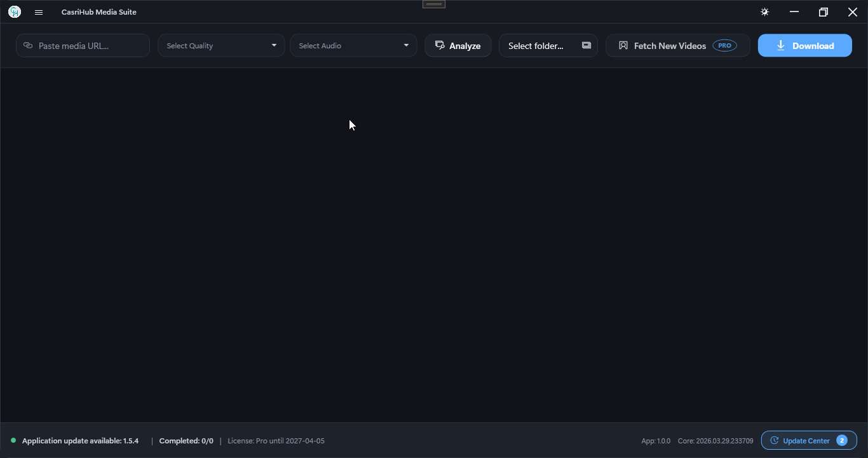The height and width of the screenshot is (458, 868).
Task: Click the 'Core: 2026.03.29.233709' text
Action: 715,441
